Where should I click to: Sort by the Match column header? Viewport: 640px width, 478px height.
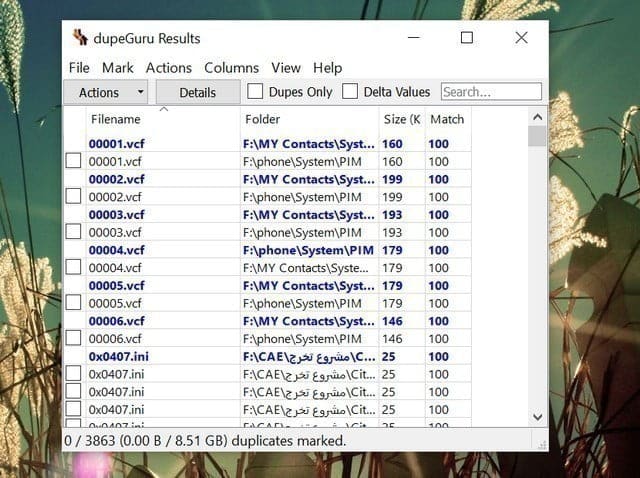point(446,119)
